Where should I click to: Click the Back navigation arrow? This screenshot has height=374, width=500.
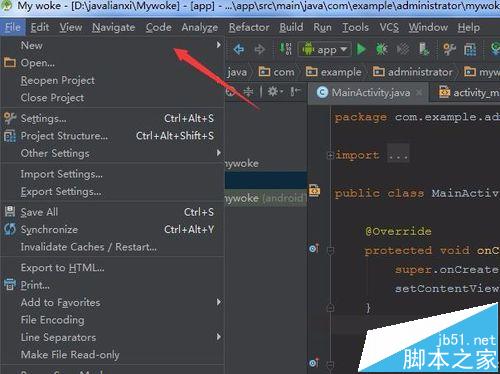pos(239,49)
